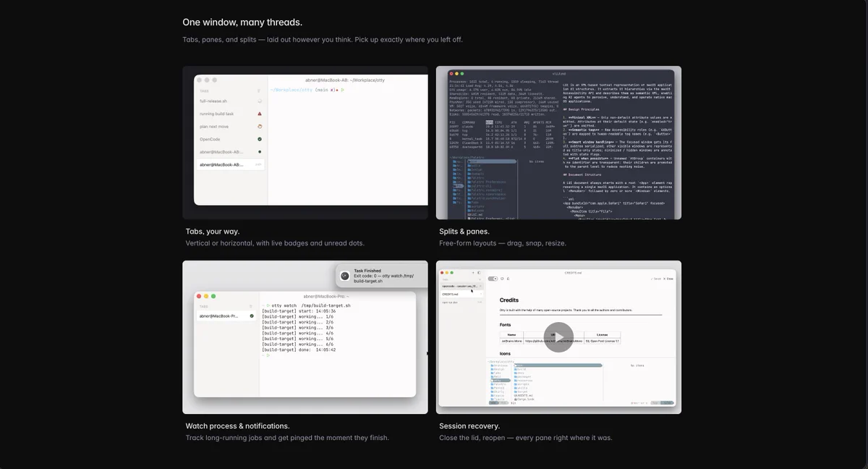The image size is (868, 469).
Task: Open the Splits & panes thumbnail
Action: point(558,143)
